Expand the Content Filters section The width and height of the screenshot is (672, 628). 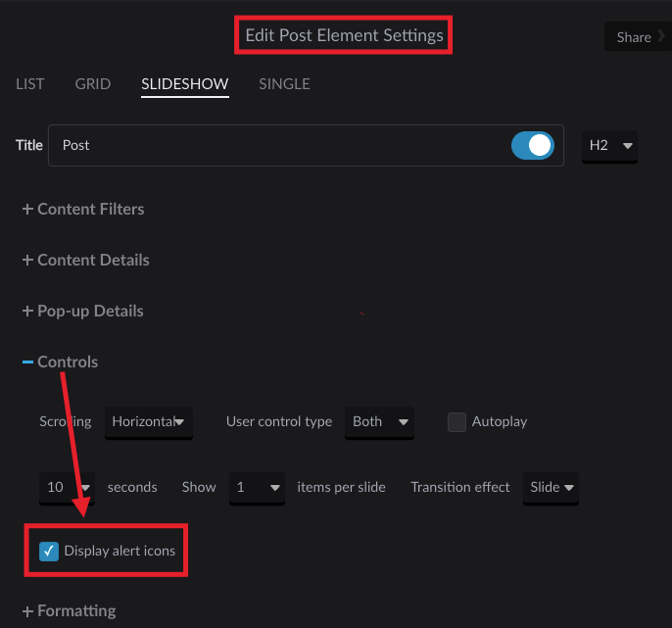pos(83,210)
